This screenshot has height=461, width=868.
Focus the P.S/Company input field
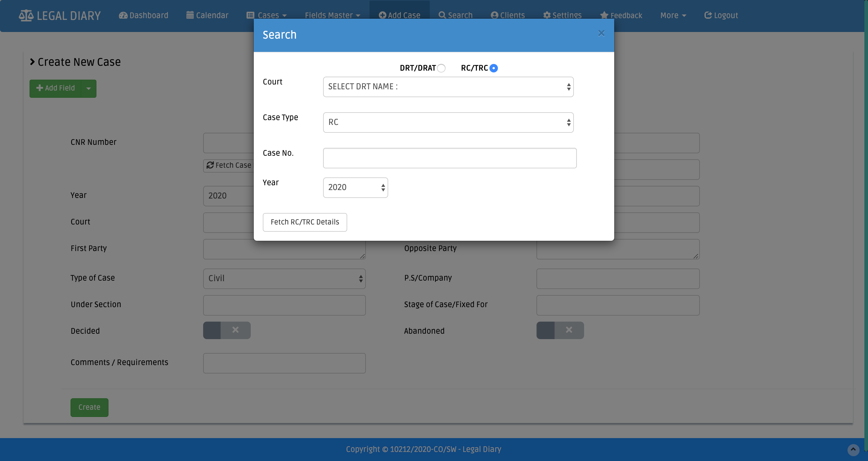click(618, 278)
